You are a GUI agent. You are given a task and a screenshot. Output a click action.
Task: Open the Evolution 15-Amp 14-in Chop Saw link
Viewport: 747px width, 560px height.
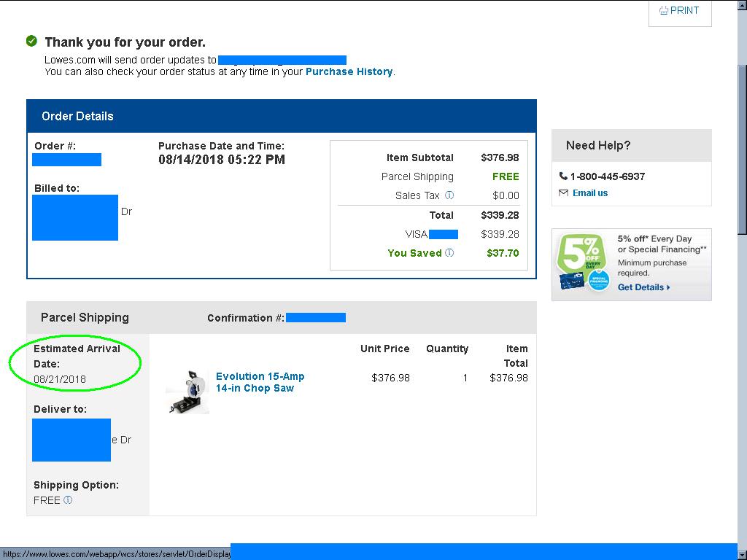pyautogui.click(x=260, y=382)
